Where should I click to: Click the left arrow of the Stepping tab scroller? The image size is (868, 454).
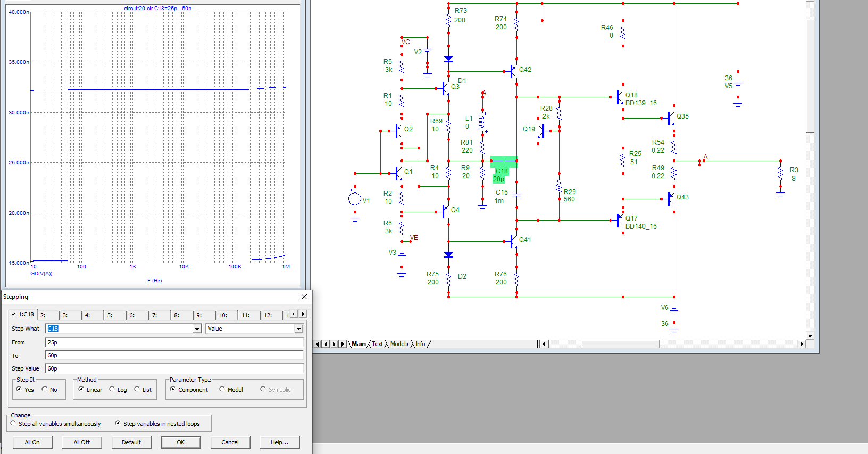pyautogui.click(x=293, y=314)
